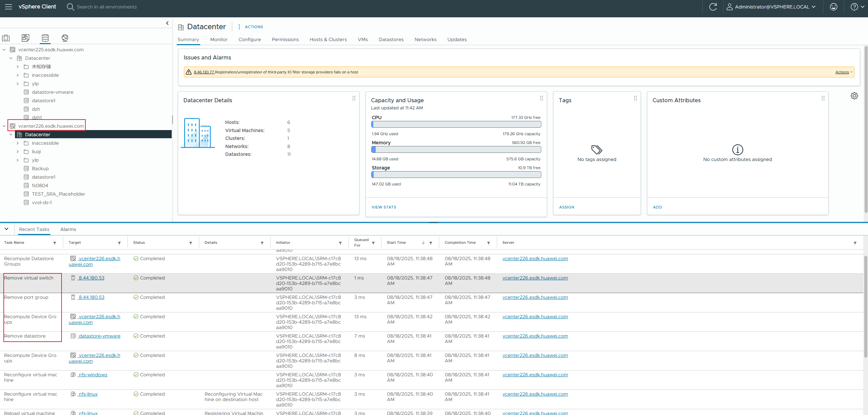Image resolution: width=868 pixels, height=415 pixels.
Task: Click the alarm warning triangle icon
Action: [x=189, y=72]
